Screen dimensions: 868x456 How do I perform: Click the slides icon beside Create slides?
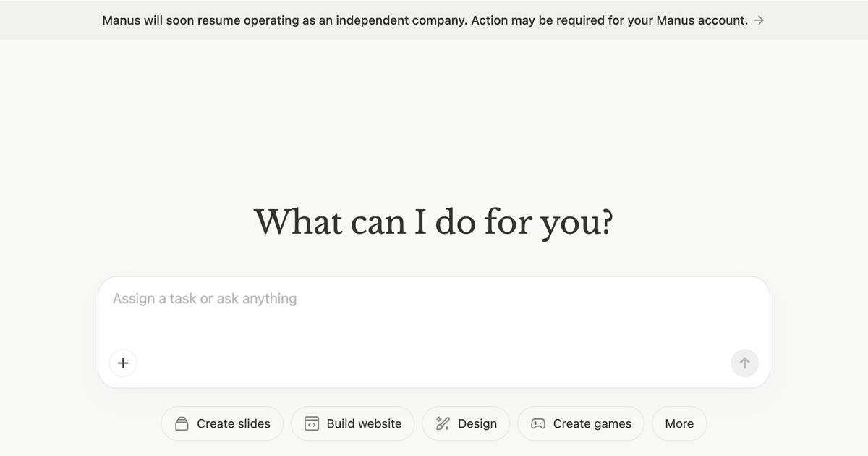click(x=182, y=423)
